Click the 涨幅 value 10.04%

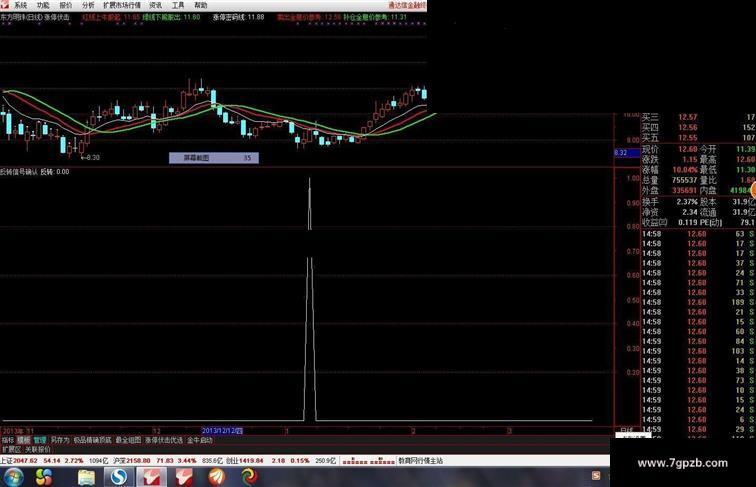tap(684, 170)
